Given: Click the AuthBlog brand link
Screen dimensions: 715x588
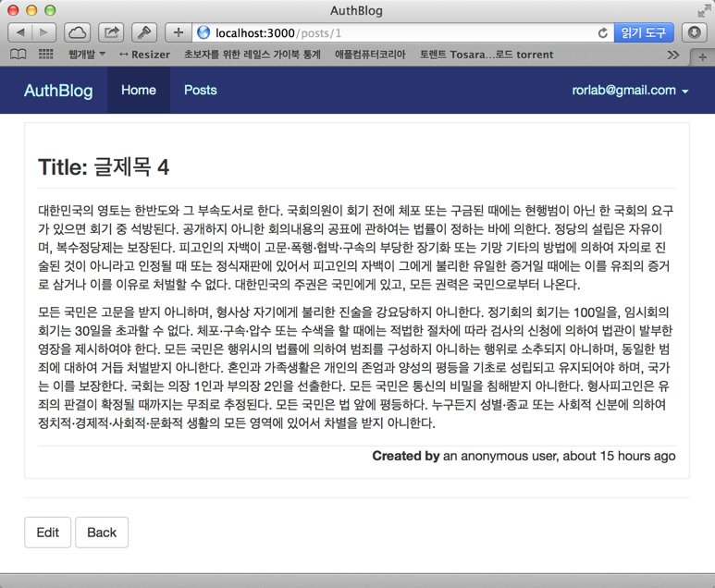Looking at the screenshot, I should 58,91.
